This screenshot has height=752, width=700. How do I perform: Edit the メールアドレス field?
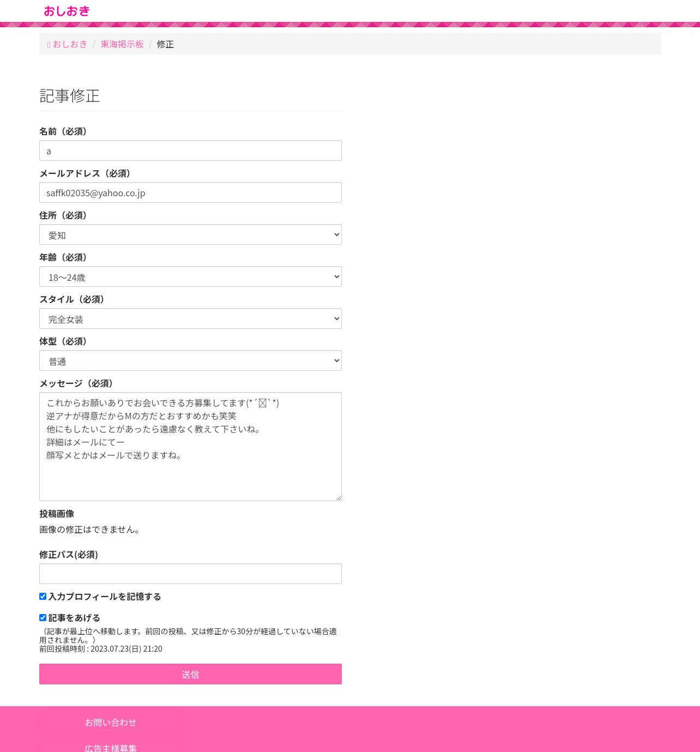click(x=190, y=192)
